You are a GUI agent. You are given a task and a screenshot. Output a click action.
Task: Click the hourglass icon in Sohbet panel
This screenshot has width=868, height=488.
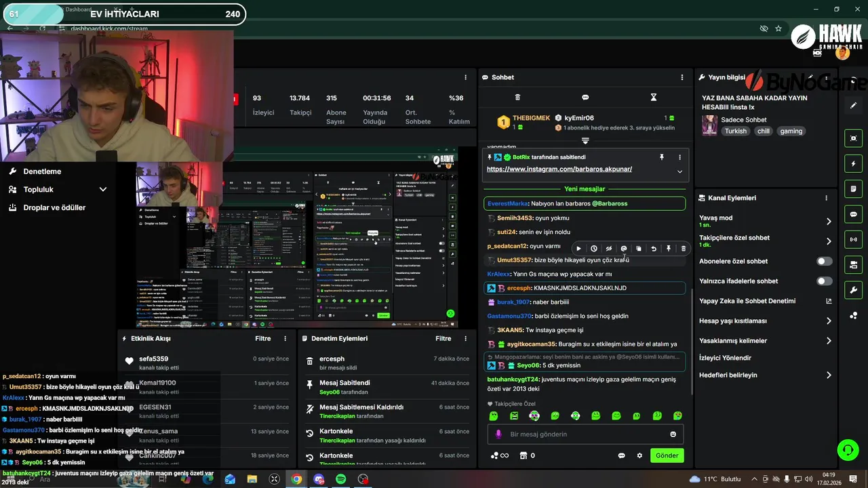click(x=654, y=98)
